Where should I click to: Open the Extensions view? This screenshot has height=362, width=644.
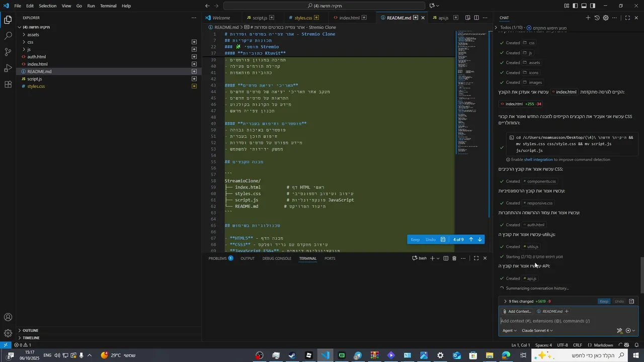click(8, 84)
